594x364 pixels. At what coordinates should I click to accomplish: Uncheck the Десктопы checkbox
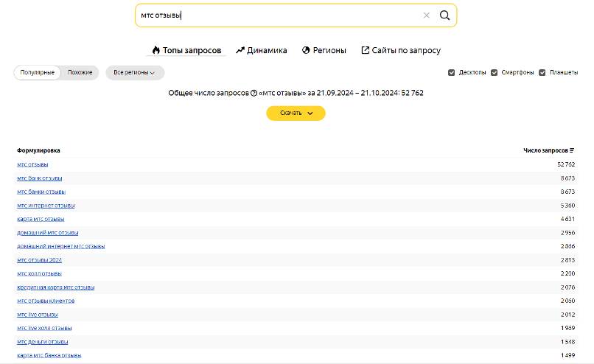coord(452,72)
